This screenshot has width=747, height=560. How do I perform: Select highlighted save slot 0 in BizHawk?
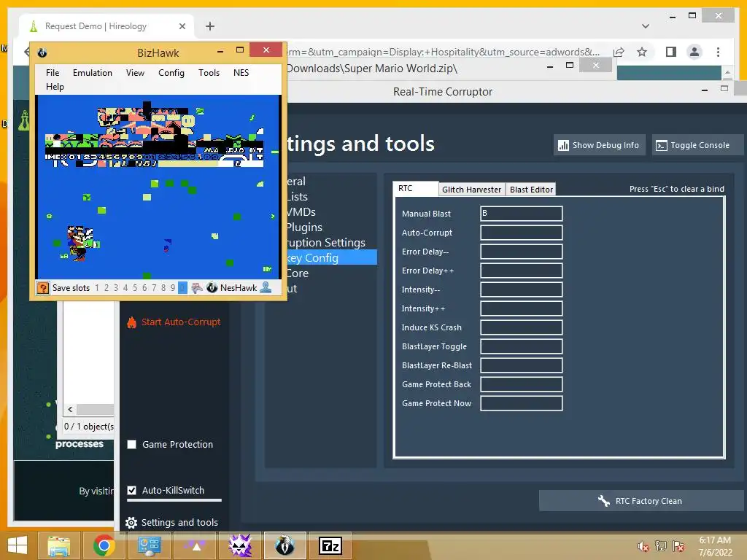(182, 287)
